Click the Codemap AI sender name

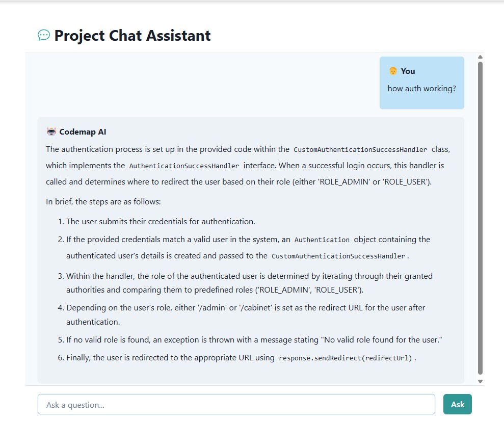[x=83, y=132]
